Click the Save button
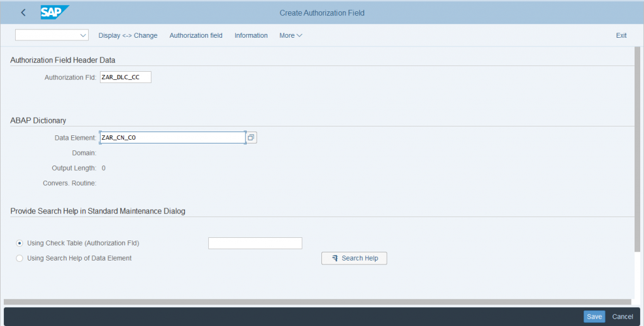 (x=594, y=317)
